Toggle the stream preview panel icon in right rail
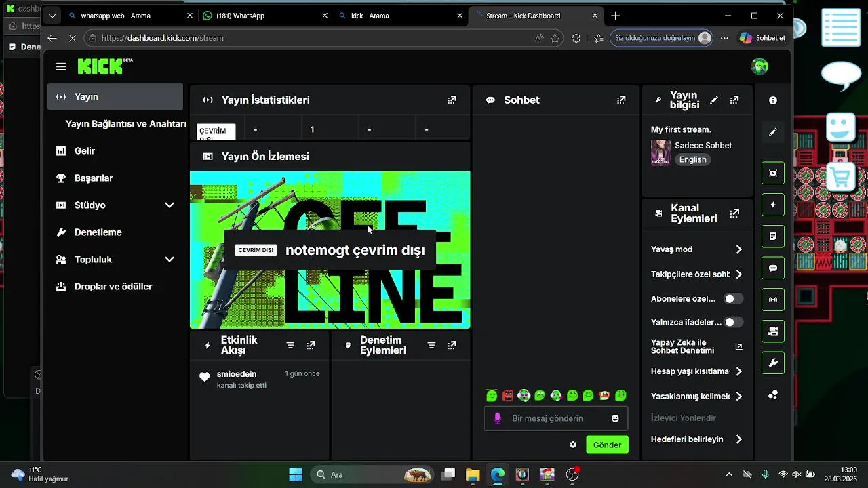This screenshot has width=868, height=488. [x=773, y=173]
